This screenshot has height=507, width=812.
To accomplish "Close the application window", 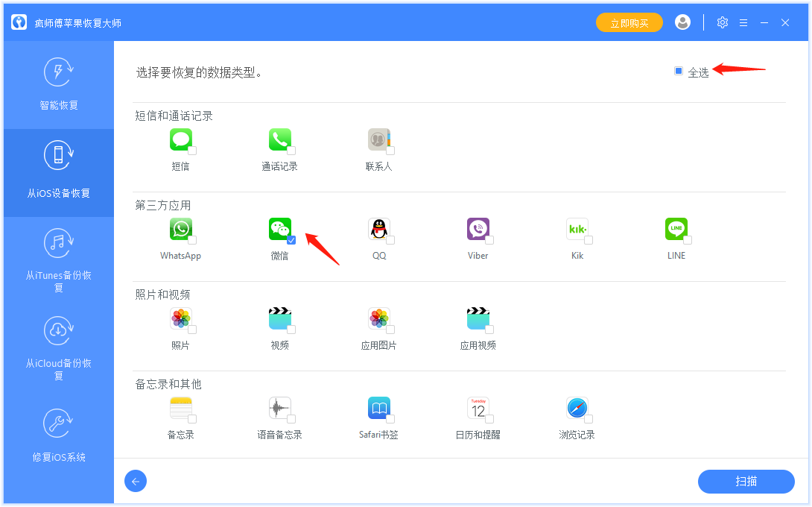I will coord(785,23).
